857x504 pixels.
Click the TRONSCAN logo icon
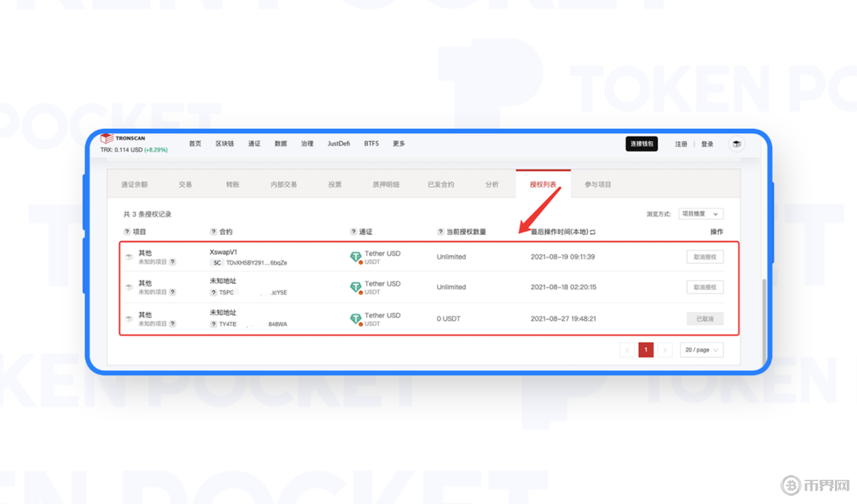(x=107, y=138)
